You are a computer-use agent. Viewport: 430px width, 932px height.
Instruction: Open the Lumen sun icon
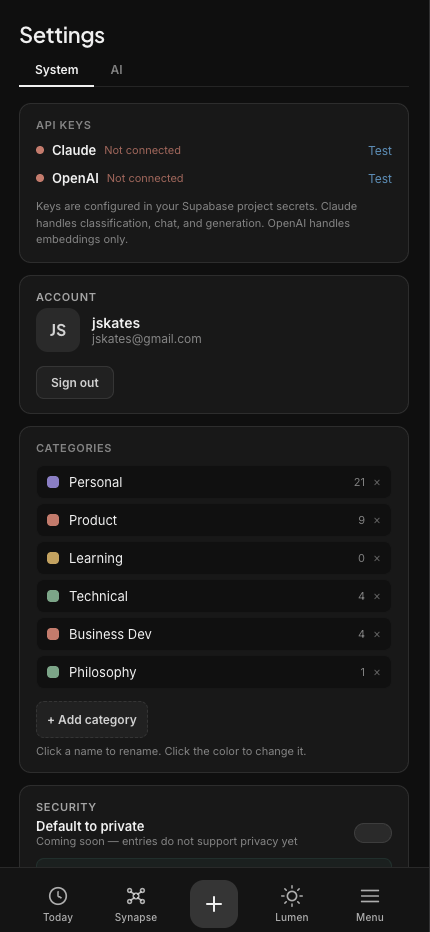(x=291, y=896)
